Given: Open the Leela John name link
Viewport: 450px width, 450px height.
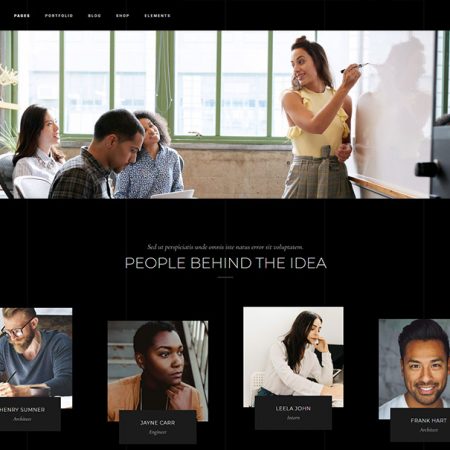Looking at the screenshot, I should coord(293,408).
